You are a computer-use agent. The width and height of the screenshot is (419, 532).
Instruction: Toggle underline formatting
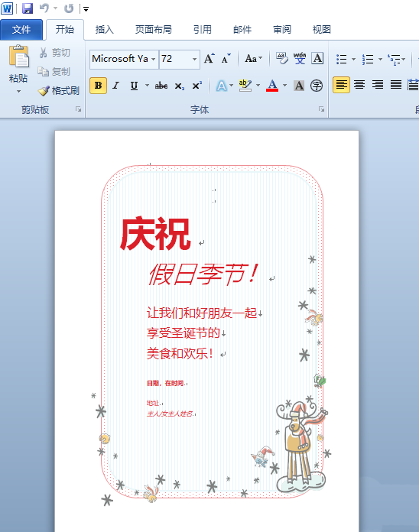(x=134, y=86)
